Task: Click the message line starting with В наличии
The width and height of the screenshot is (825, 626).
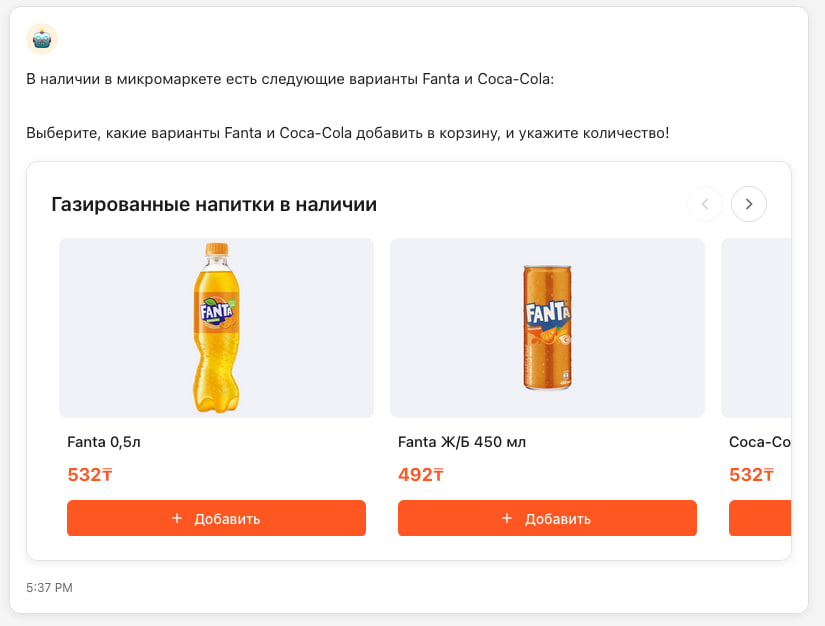Action: 289,79
